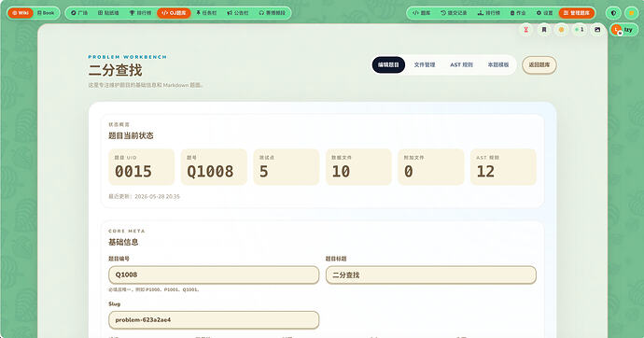Click the orange circle button top right corner
This screenshot has height=338, width=644.
pyautogui.click(x=632, y=13)
